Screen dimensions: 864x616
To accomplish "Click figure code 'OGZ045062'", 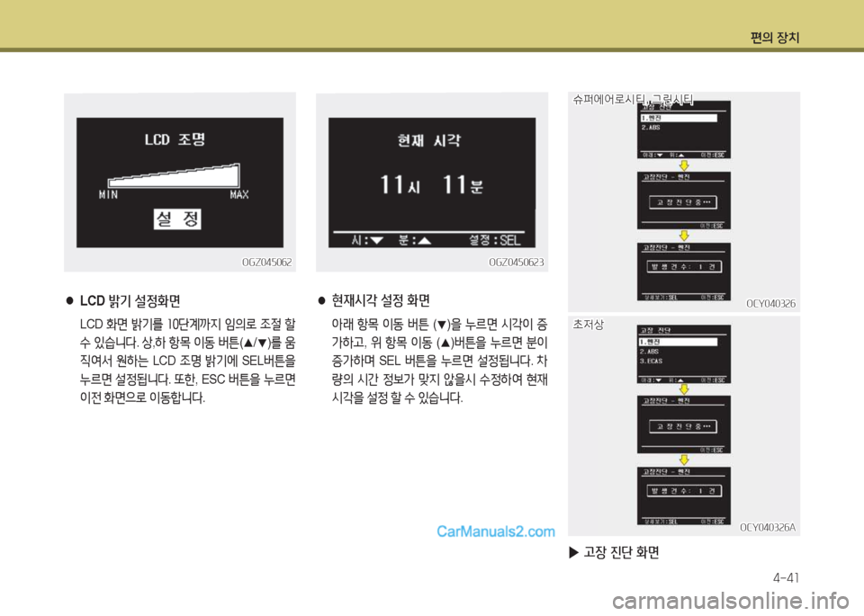I will (267, 263).
